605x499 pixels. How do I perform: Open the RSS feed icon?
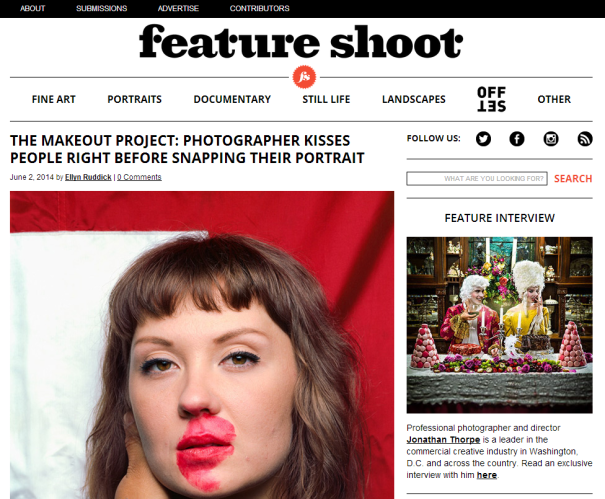click(585, 139)
